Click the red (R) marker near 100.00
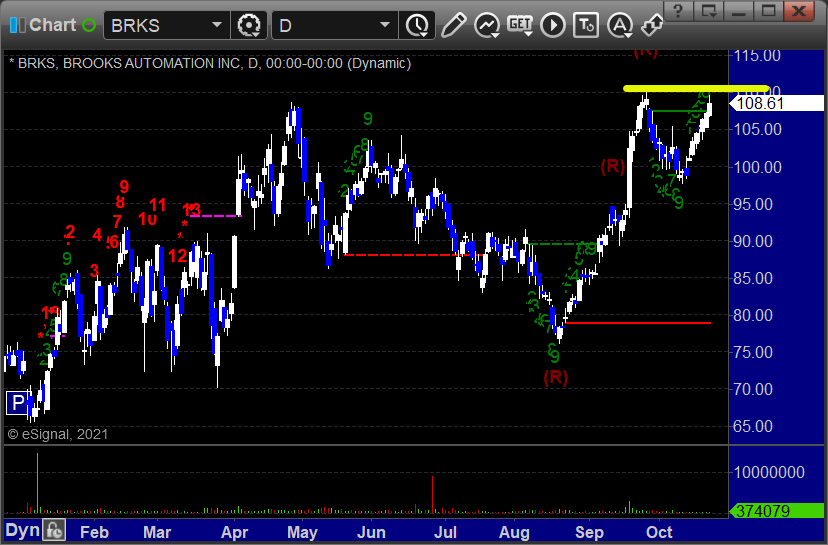 pos(613,166)
